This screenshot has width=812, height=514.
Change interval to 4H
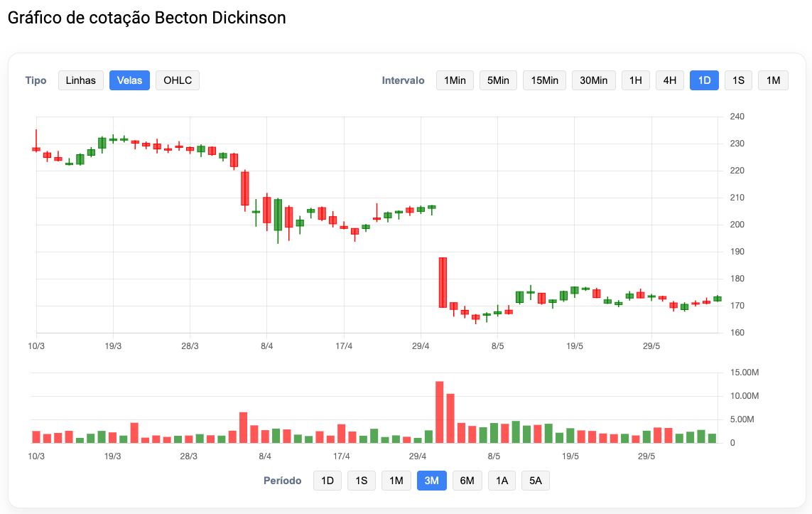point(670,80)
